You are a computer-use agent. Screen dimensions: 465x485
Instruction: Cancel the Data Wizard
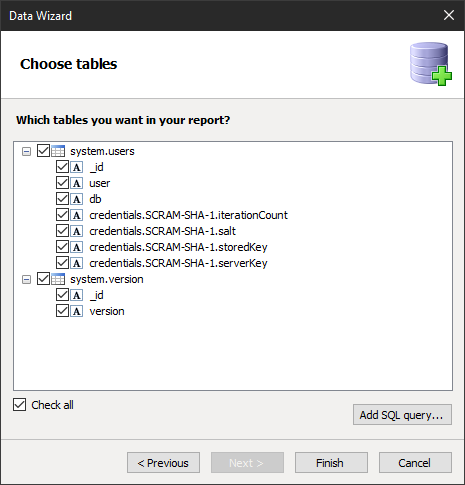tap(415, 463)
